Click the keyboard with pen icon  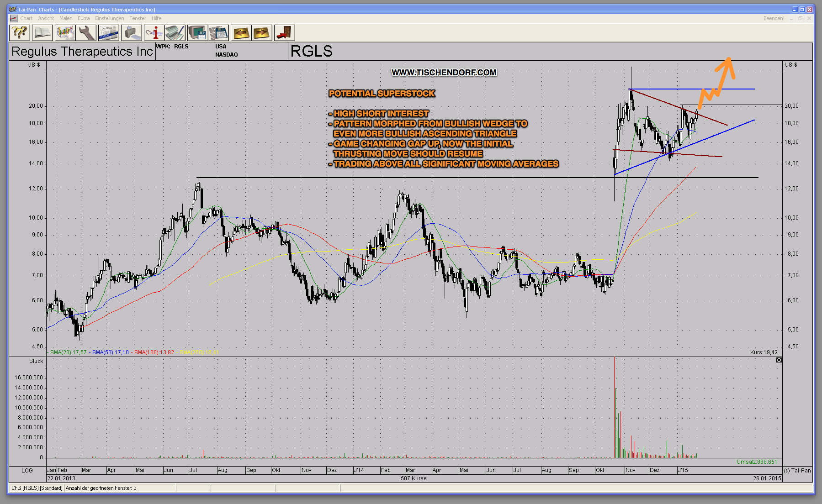[175, 33]
